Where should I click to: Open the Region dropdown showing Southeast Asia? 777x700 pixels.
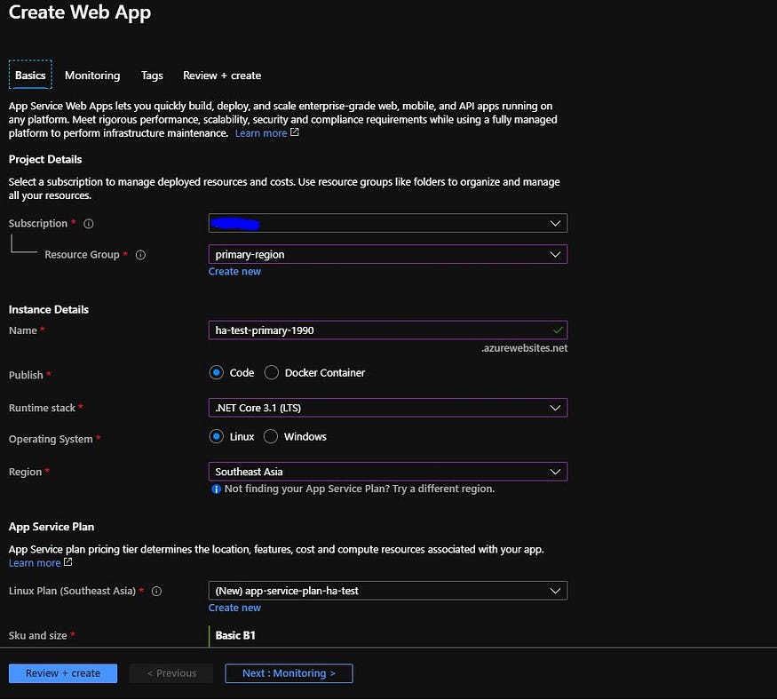(388, 472)
